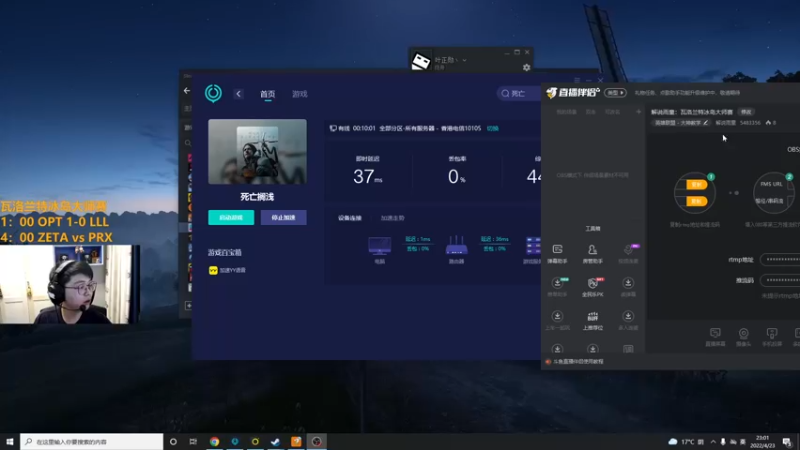Open the taskbar clock showing 23:01
Screen dimensions: 800x450
click(763, 442)
